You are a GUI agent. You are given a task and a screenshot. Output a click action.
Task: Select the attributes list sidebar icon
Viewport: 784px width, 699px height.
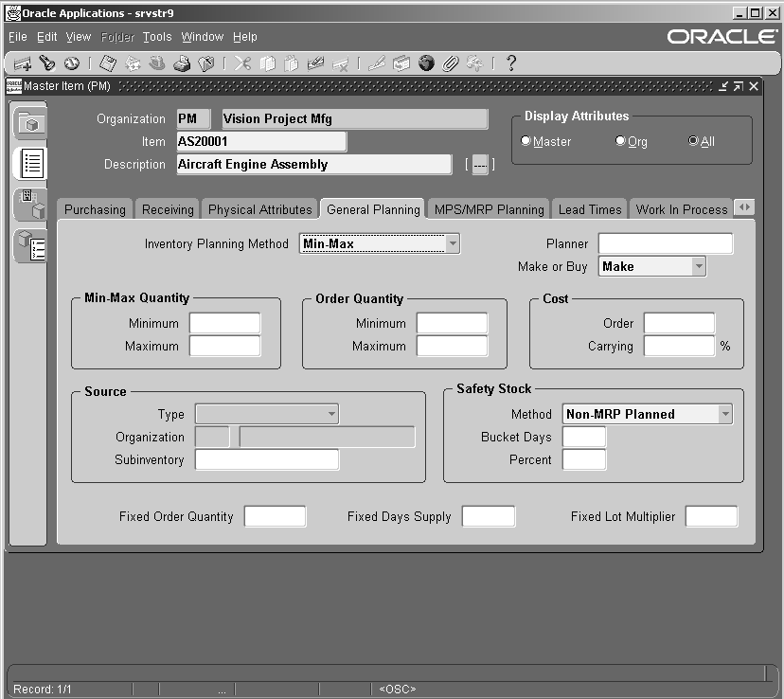(x=30, y=163)
